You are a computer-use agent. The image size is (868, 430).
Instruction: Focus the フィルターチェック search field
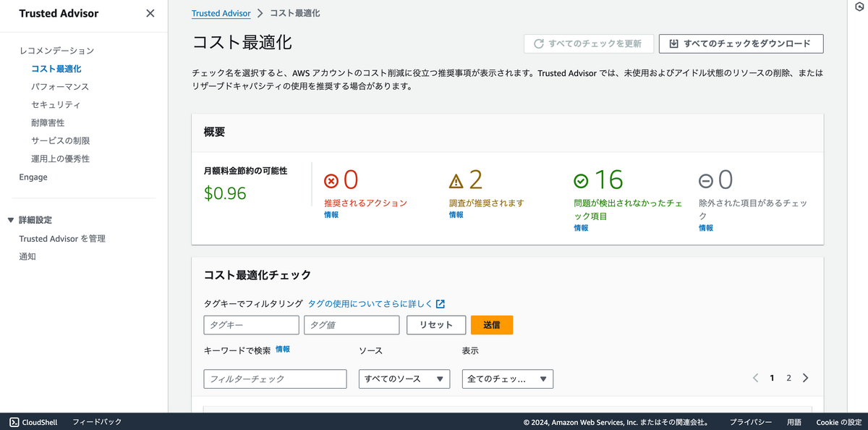276,379
